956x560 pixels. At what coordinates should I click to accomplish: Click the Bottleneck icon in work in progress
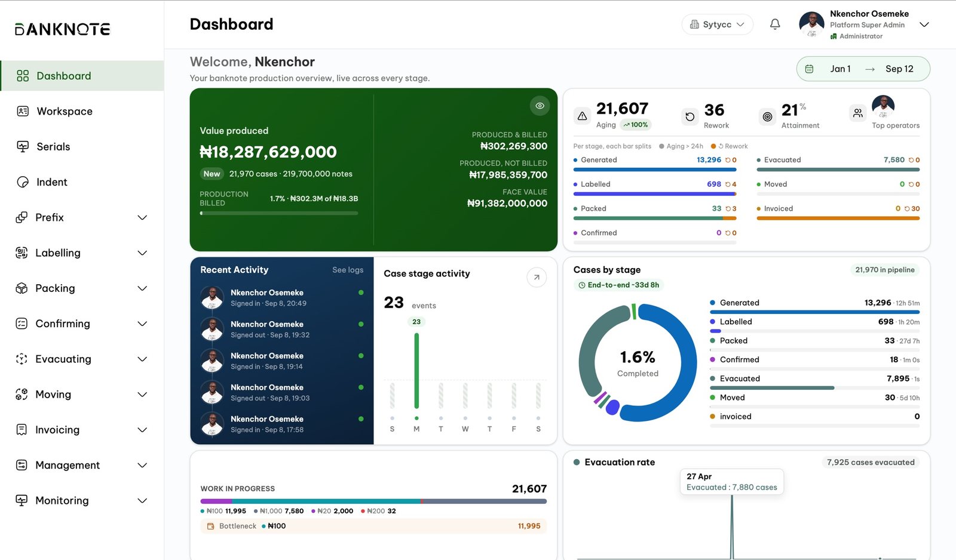[210, 527]
